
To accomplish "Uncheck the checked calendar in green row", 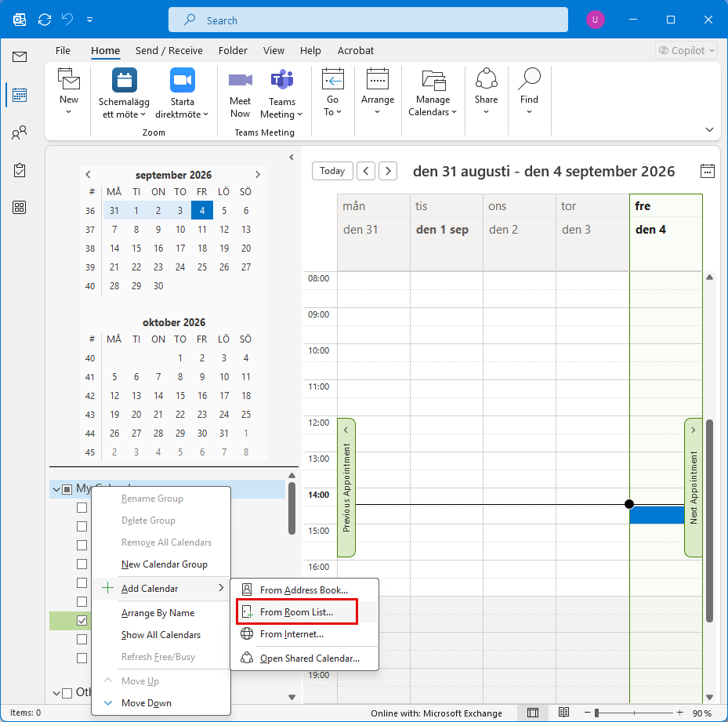I will [x=81, y=620].
